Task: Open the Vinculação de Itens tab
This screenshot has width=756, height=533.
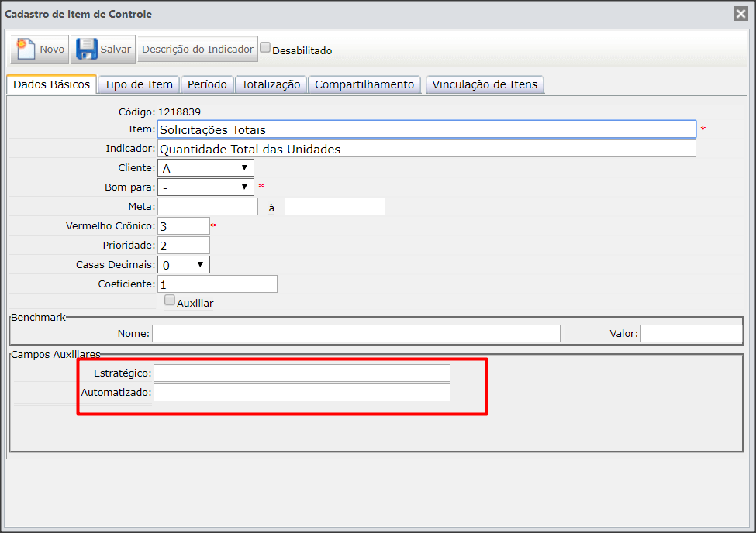Action: [x=485, y=84]
